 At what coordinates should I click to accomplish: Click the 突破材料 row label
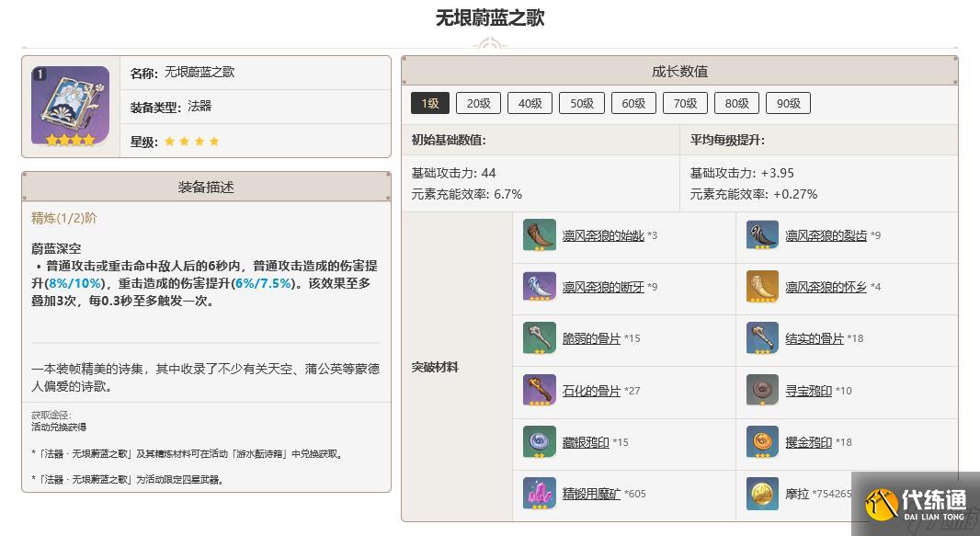click(435, 368)
